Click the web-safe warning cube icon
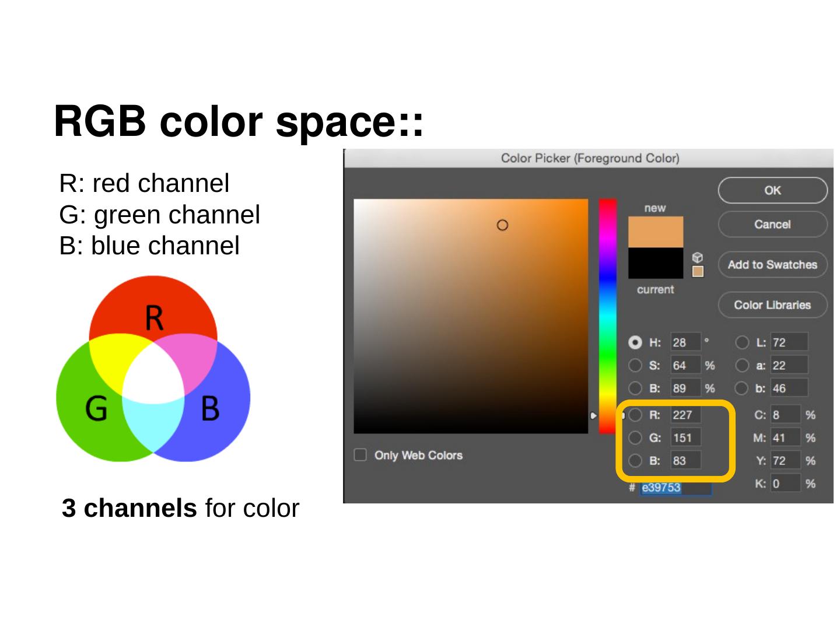 tap(697, 257)
